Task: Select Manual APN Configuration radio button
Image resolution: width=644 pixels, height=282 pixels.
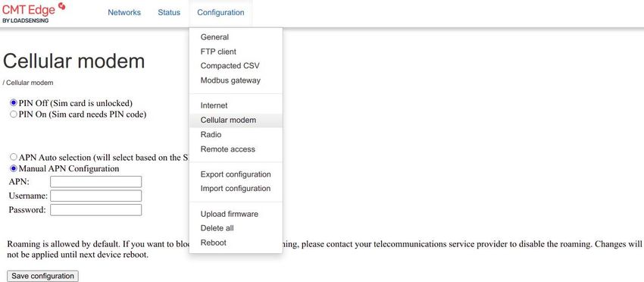Action: (14, 168)
